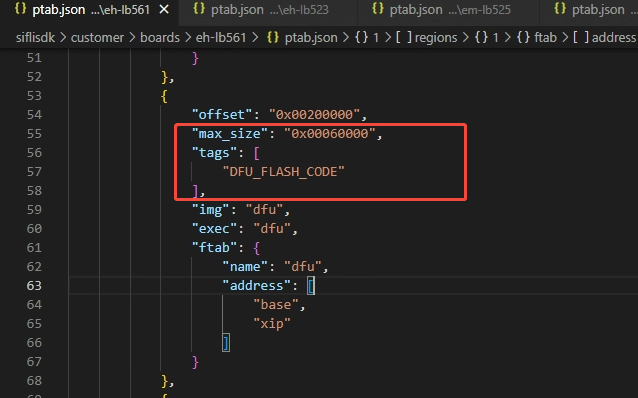Select boards in the breadcrumb bar

160,37
